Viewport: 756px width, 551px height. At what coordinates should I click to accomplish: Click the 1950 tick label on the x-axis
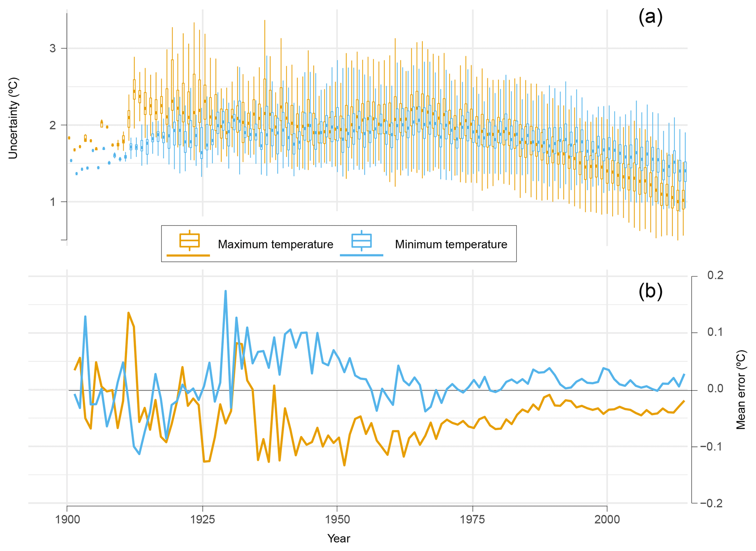337,520
